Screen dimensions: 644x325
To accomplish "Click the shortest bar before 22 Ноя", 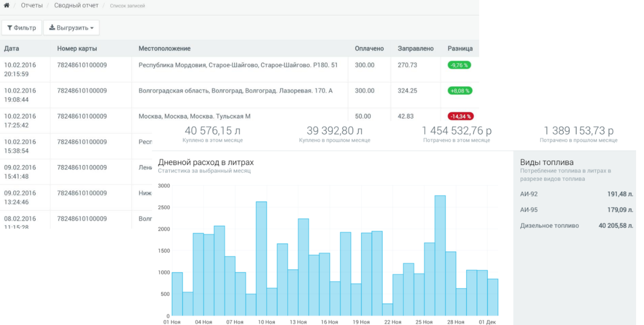I will pos(387,310).
